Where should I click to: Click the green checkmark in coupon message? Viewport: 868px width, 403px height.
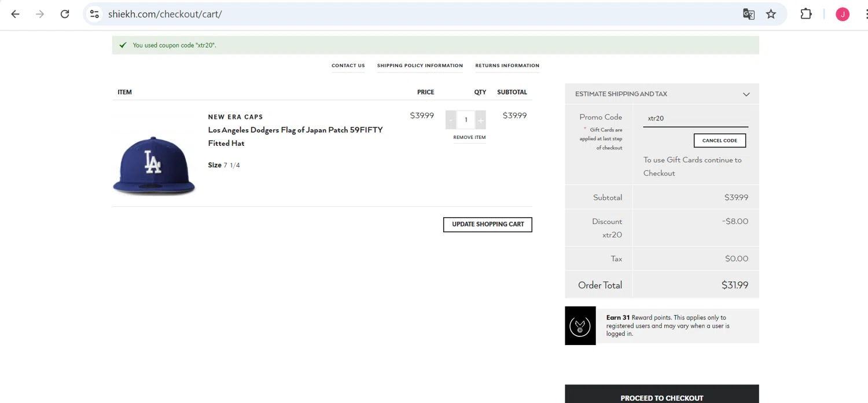click(x=123, y=45)
